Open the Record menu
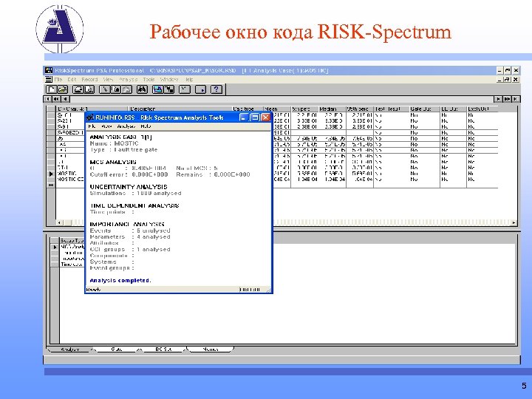The width and height of the screenshot is (532, 399). pyautogui.click(x=89, y=79)
